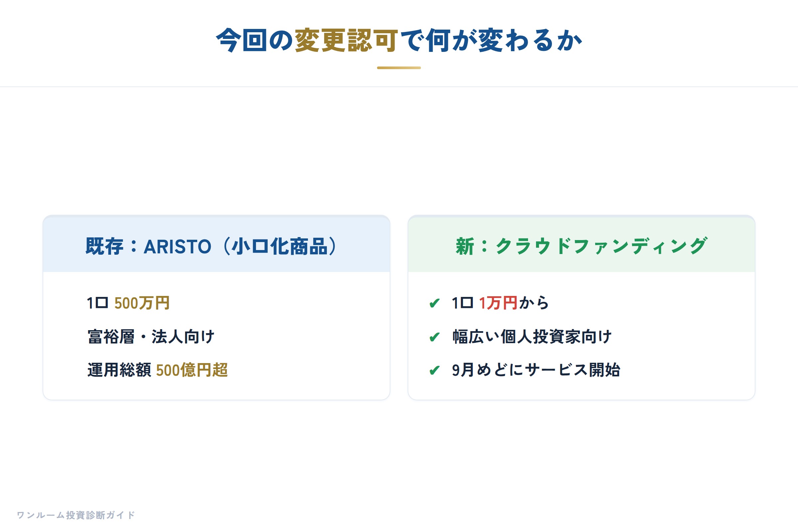Viewport: 798px width, 532px height.
Task: Click the 9月めどにサービス開始 text
Action: 536,370
